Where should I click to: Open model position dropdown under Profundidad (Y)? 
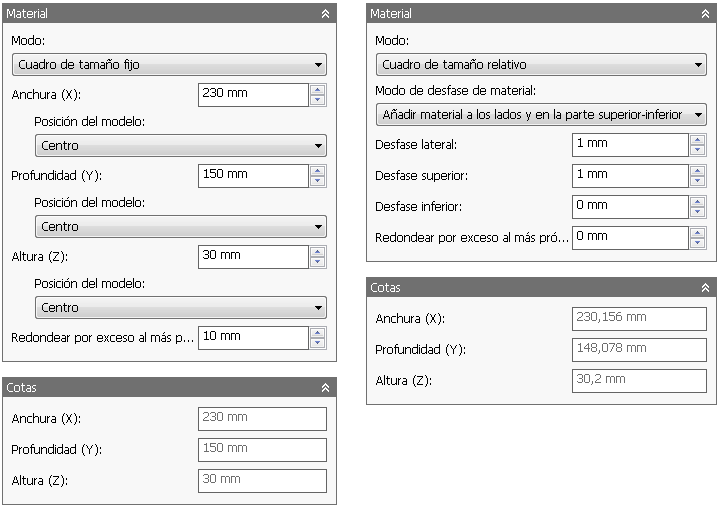point(180,227)
